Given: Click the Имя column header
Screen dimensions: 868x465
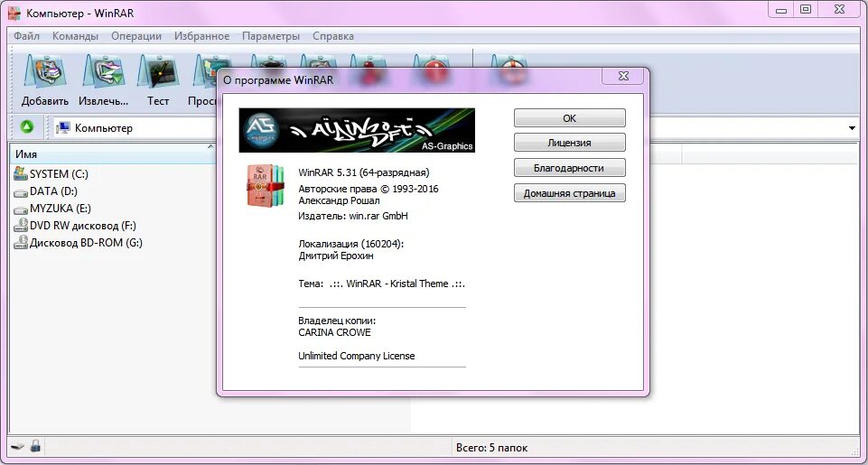Looking at the screenshot, I should 114,153.
